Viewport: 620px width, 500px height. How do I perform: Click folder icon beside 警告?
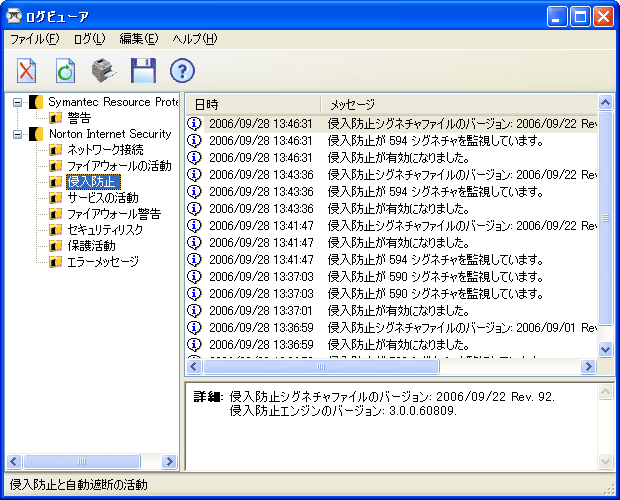[55, 118]
